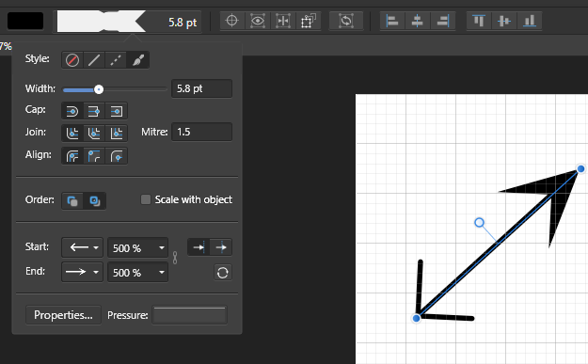Viewport: 588px width, 364px height.
Task: Place arrowhead past end of line
Action: point(221,247)
